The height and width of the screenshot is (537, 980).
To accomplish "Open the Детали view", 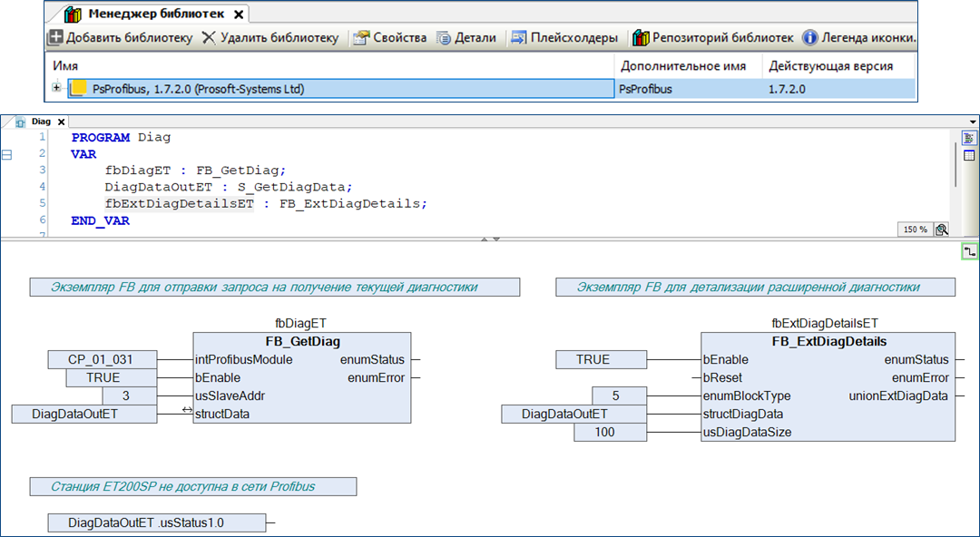I will click(466, 38).
